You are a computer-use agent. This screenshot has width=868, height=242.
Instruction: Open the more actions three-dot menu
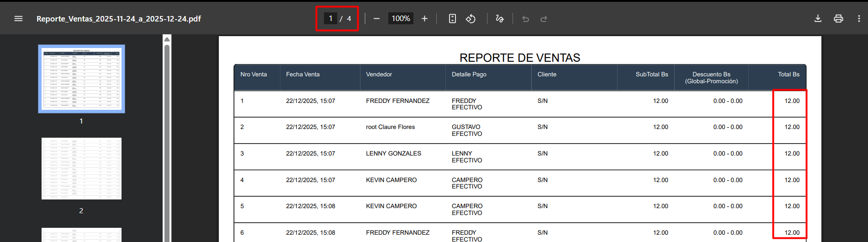(x=859, y=19)
